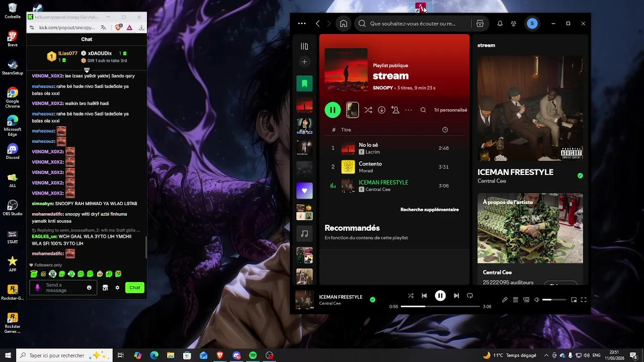Screen dimensions: 644x362
Task: Switch Spotify to full screen
Action: 584,300
